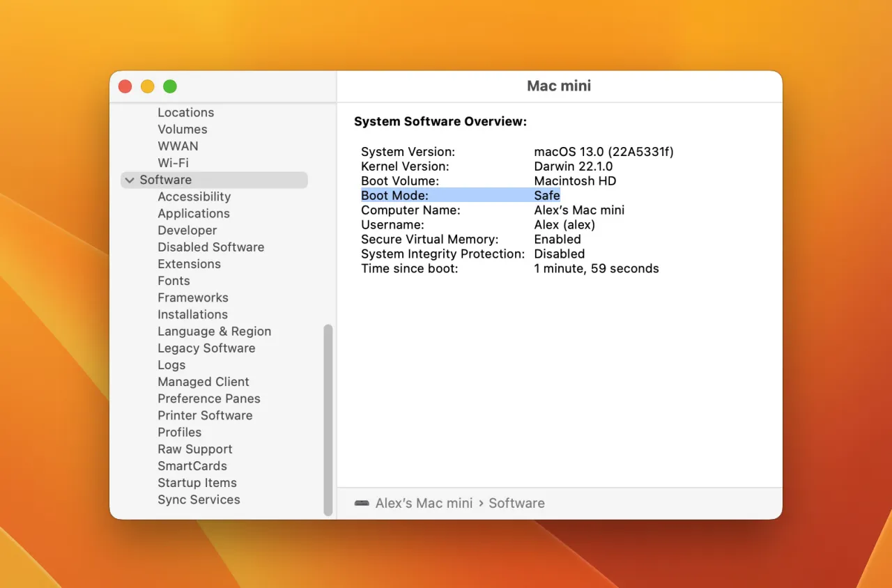Select Printer Software in the sidebar
The image size is (892, 588).
[205, 415]
